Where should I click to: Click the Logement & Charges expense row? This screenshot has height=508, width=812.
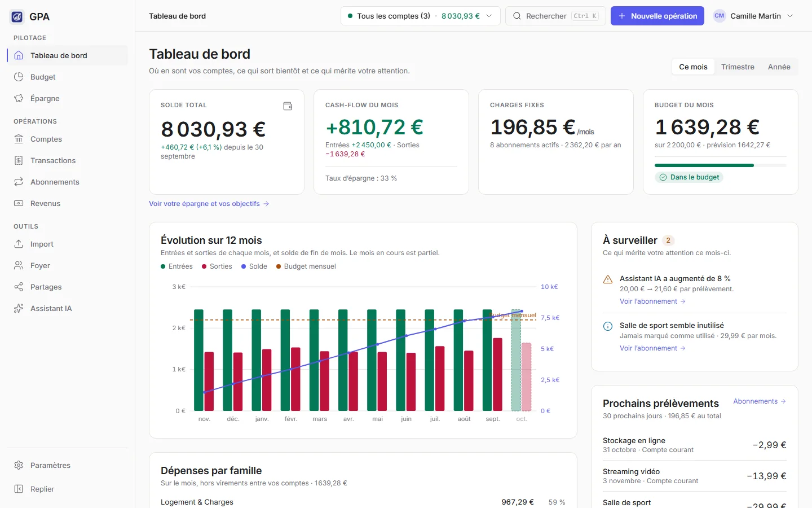(x=363, y=502)
